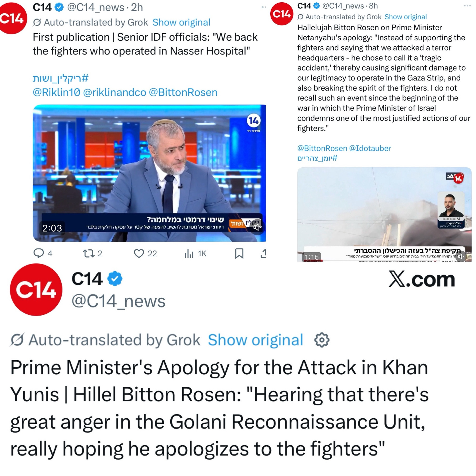The height and width of the screenshot is (476, 476).
Task: Bookmark the First publication tweet
Action: tap(239, 253)
